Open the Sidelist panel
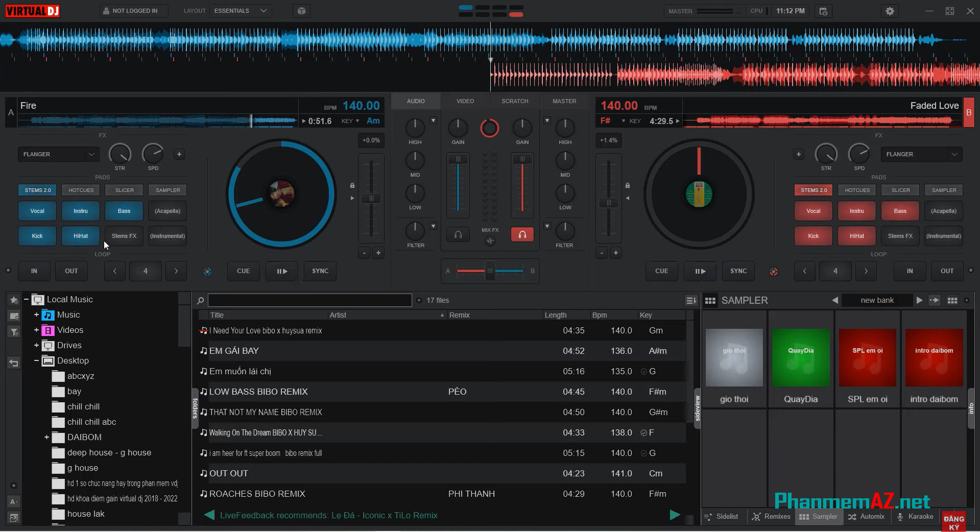This screenshot has width=980, height=532. pyautogui.click(x=722, y=516)
